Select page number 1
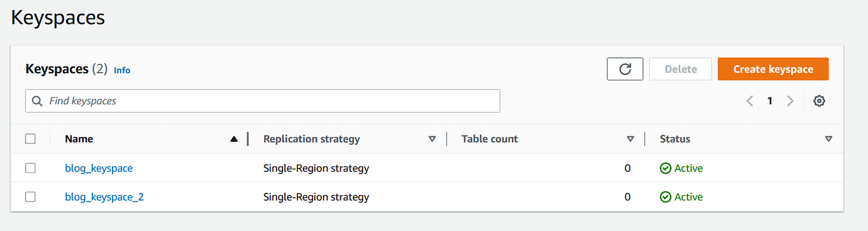This screenshot has height=231, width=868. tap(770, 101)
